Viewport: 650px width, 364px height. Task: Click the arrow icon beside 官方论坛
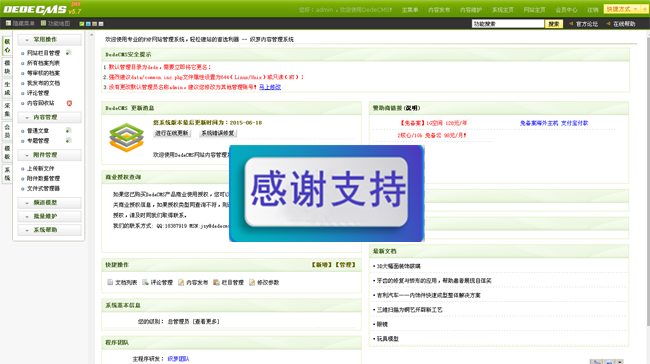tap(571, 24)
